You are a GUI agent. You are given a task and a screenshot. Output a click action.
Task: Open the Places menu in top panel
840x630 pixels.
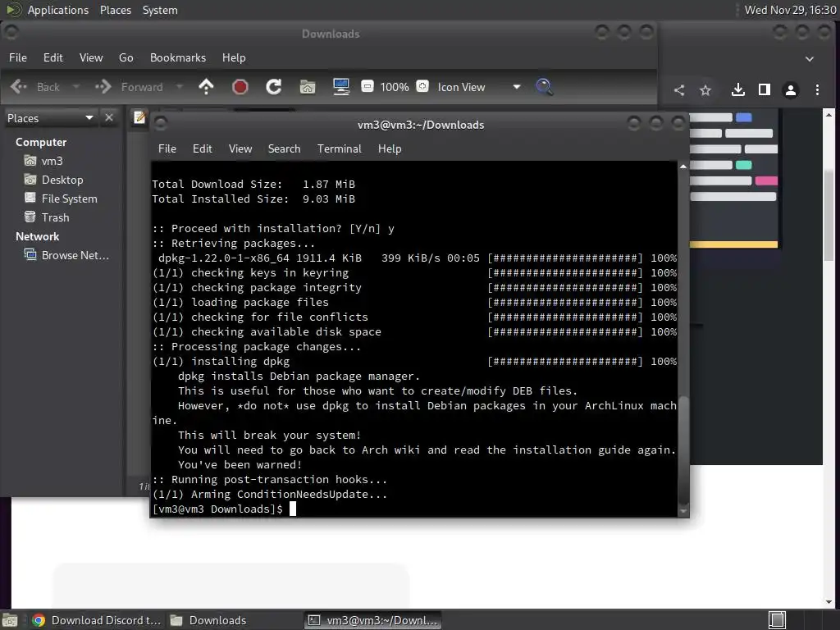click(x=116, y=10)
